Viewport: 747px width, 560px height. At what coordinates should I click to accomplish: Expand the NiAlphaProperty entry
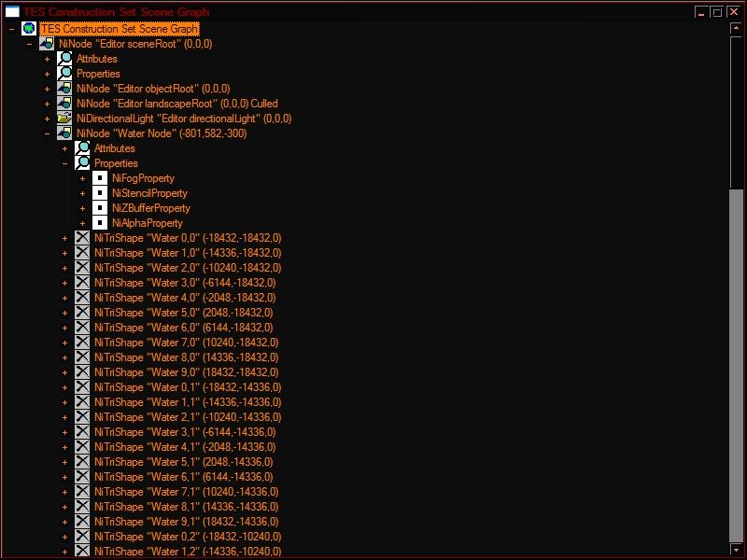82,223
